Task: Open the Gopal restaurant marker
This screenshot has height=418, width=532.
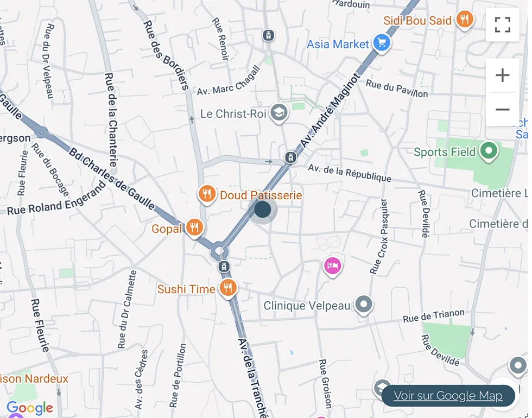Action: point(194,227)
